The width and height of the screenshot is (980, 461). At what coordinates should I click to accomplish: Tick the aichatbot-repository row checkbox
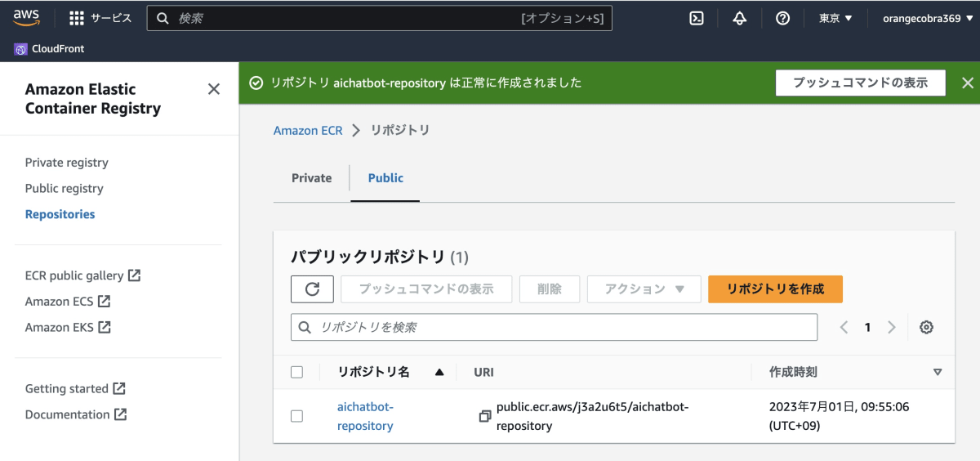pos(296,416)
